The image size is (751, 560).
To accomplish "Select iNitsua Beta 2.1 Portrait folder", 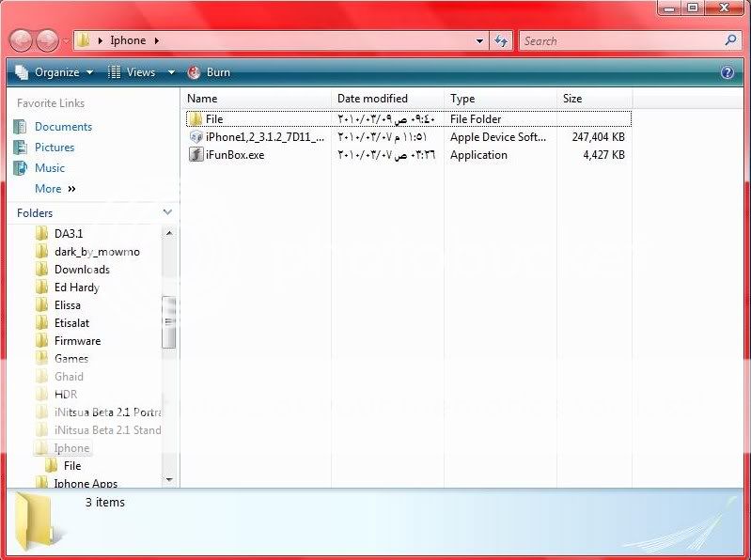I will (x=108, y=412).
